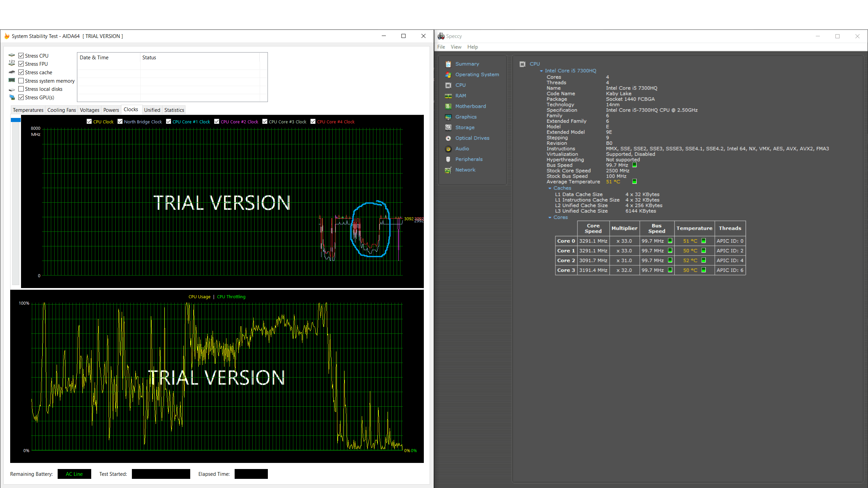Viewport: 868px width, 488px height.
Task: Open the Storage drive icon
Action: tap(448, 127)
